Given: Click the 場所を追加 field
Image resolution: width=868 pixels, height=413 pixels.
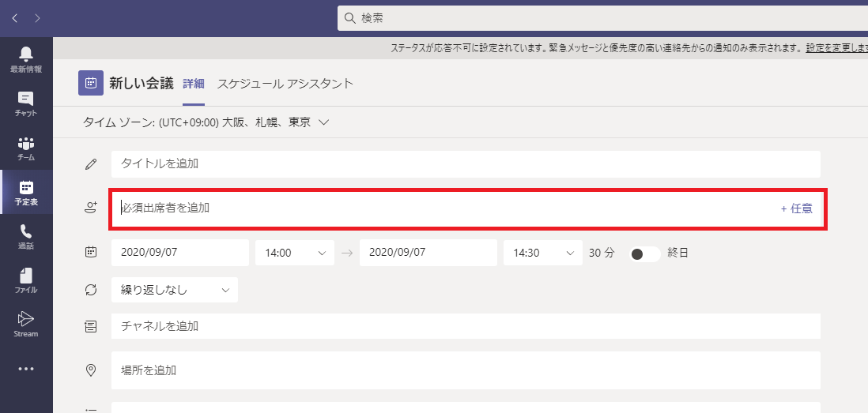Looking at the screenshot, I should click(466, 370).
